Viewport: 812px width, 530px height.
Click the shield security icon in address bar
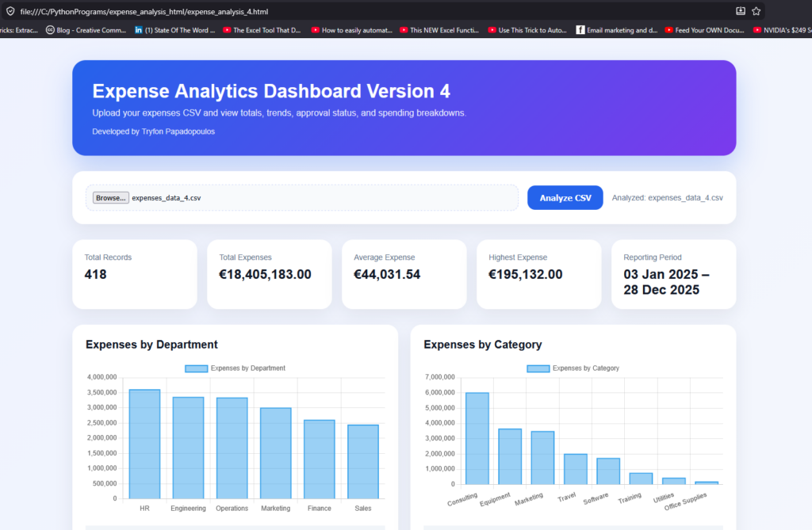[10, 11]
